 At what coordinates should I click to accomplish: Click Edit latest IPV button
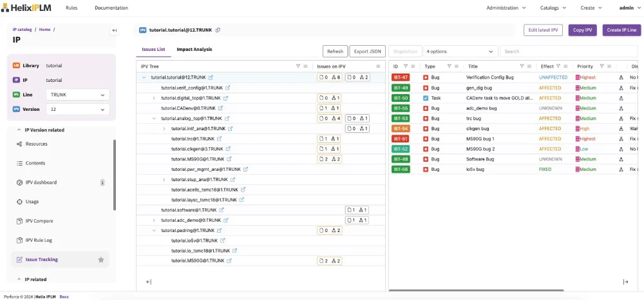click(x=543, y=30)
